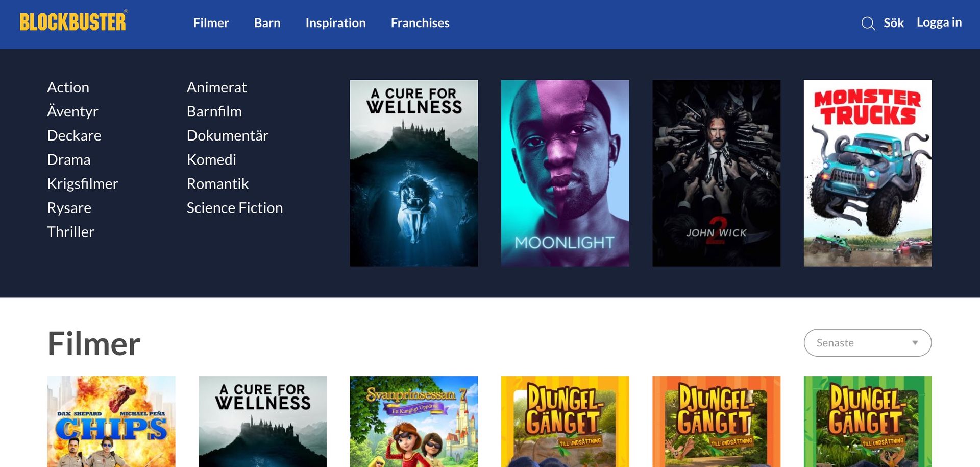This screenshot has height=467, width=980.
Task: Open the yellow Djungelgänget thumbnail
Action: point(565,422)
